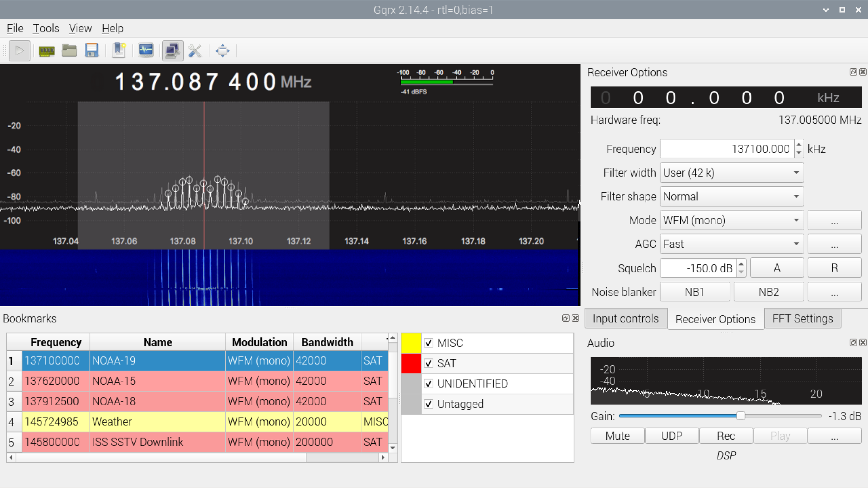Switch to the FFT Settings tab
This screenshot has width=868, height=488.
click(802, 319)
